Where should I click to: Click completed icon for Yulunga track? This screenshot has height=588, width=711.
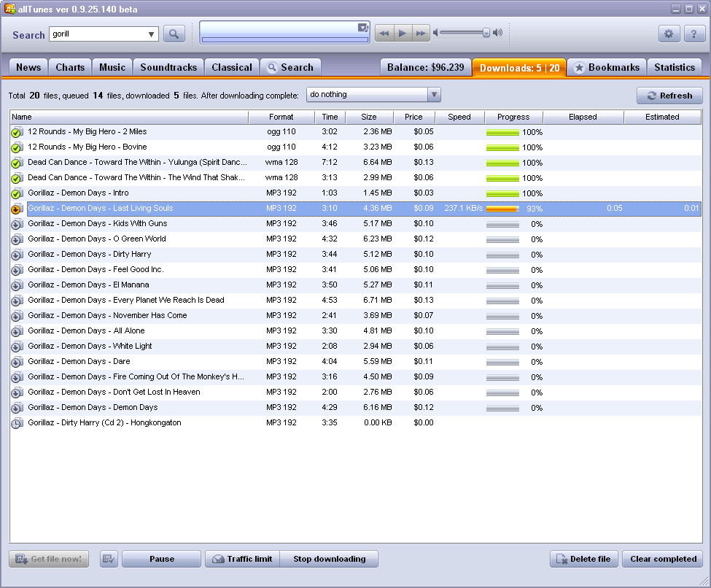pyautogui.click(x=17, y=163)
